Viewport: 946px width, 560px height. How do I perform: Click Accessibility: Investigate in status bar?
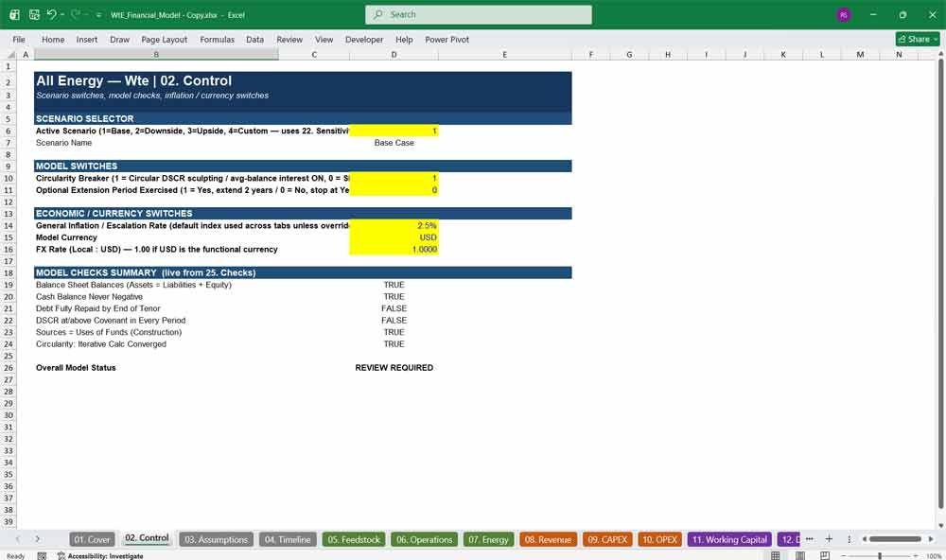coord(100,556)
